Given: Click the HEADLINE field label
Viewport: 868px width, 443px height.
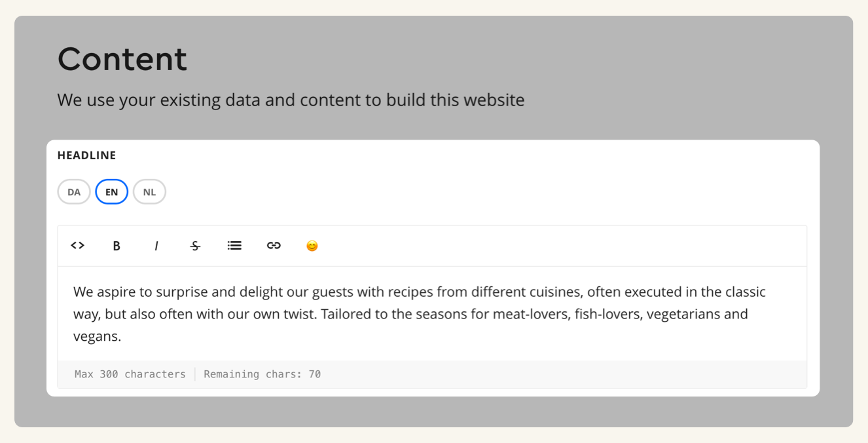Looking at the screenshot, I should pyautogui.click(x=86, y=155).
